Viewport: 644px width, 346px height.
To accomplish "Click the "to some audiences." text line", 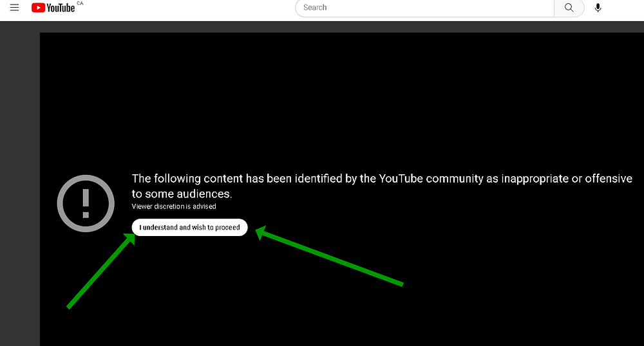I will tap(182, 194).
